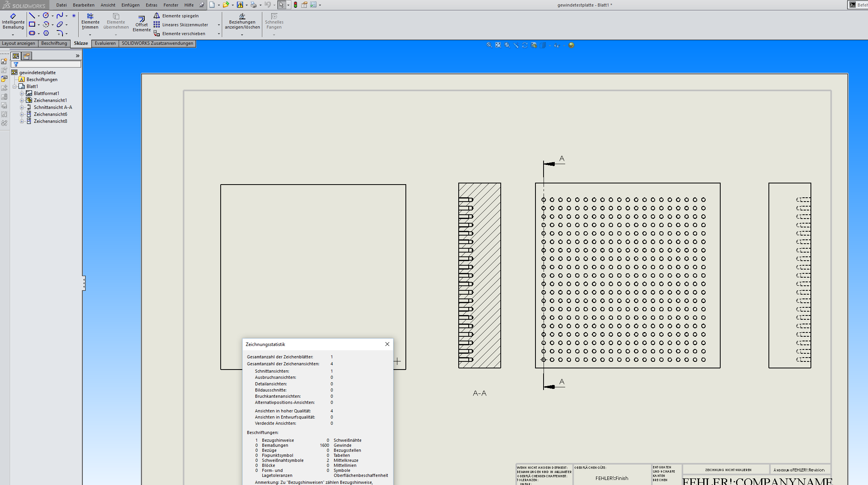
Task: Collapse the Blatt1 tree node
Action: point(15,86)
